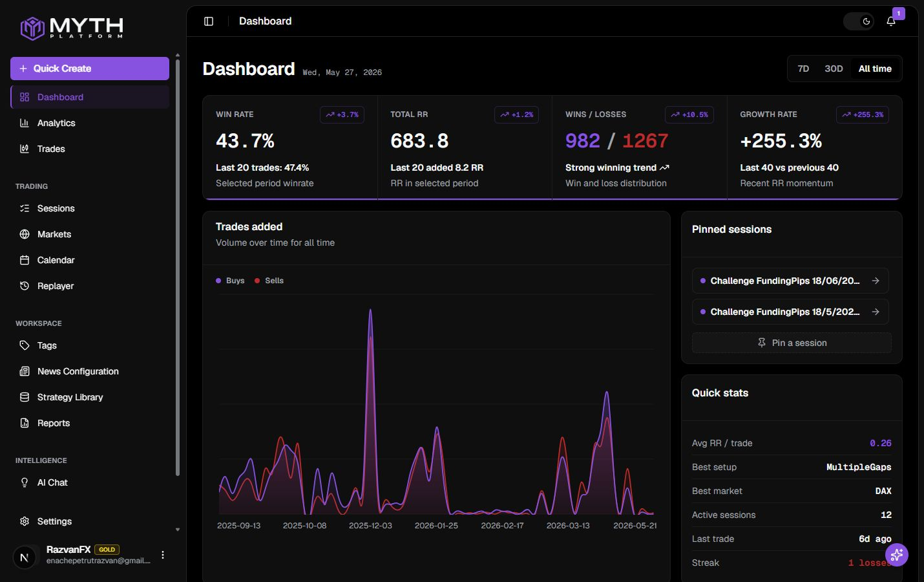
Task: Click the losses count 1267
Action: (645, 141)
